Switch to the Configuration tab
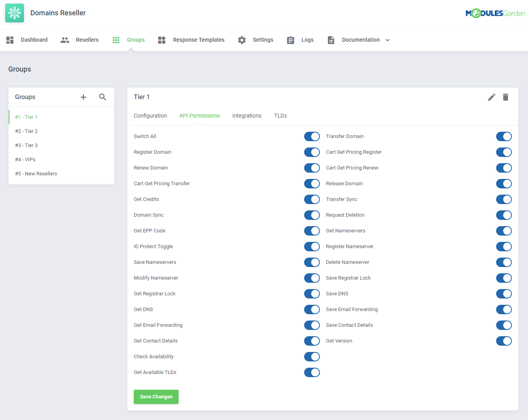 150,116
